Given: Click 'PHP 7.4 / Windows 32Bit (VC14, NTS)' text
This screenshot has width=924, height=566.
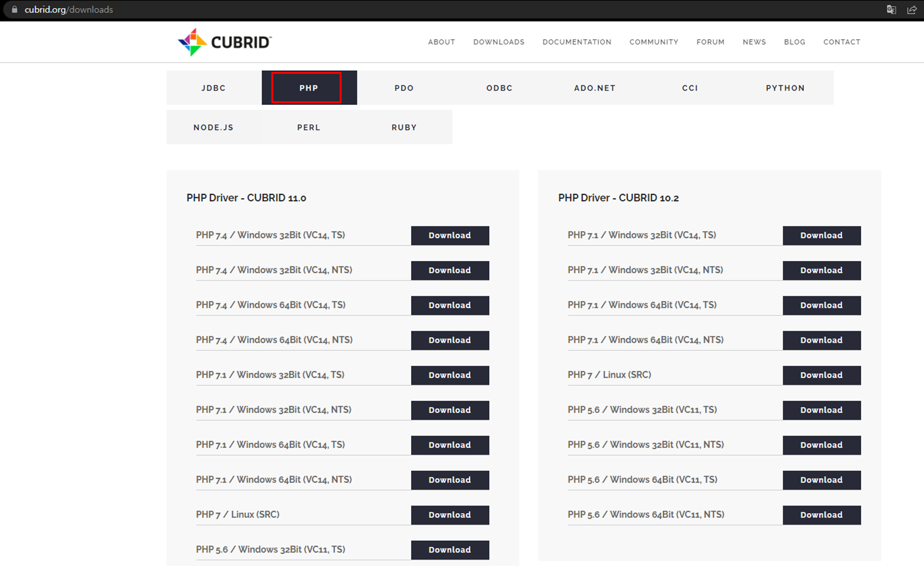Looking at the screenshot, I should pos(274,270).
